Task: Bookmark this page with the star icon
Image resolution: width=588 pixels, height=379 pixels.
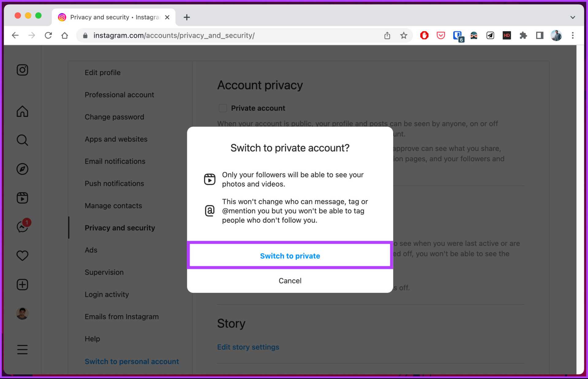Action: pyautogui.click(x=404, y=36)
